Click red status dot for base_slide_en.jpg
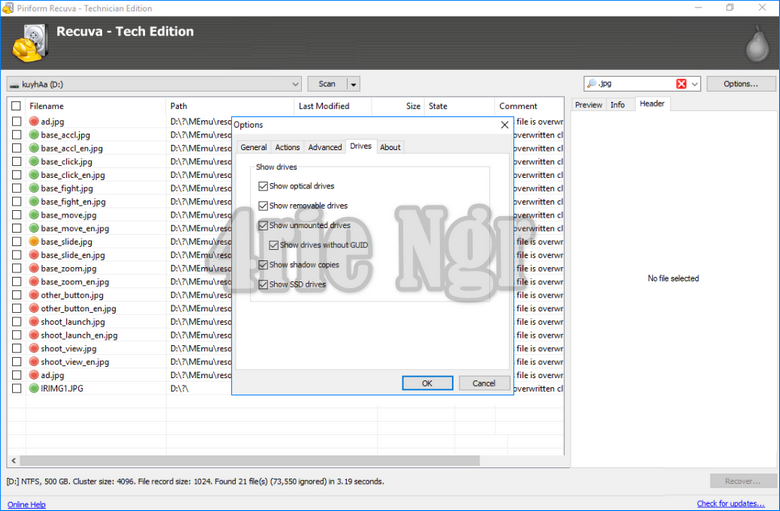This screenshot has width=780, height=511. click(x=34, y=255)
